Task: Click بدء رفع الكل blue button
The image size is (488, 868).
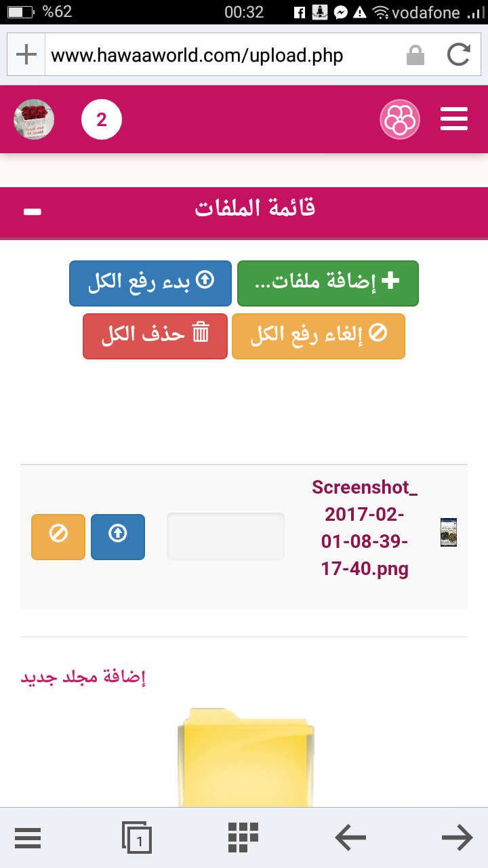Action: pos(150,283)
